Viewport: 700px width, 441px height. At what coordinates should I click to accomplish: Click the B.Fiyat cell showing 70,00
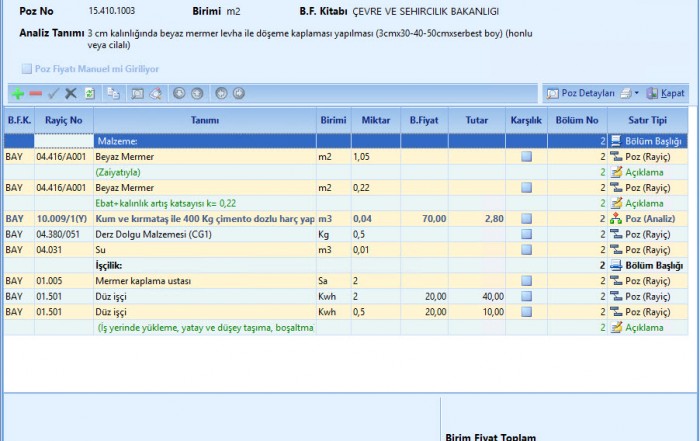pyautogui.click(x=426, y=218)
